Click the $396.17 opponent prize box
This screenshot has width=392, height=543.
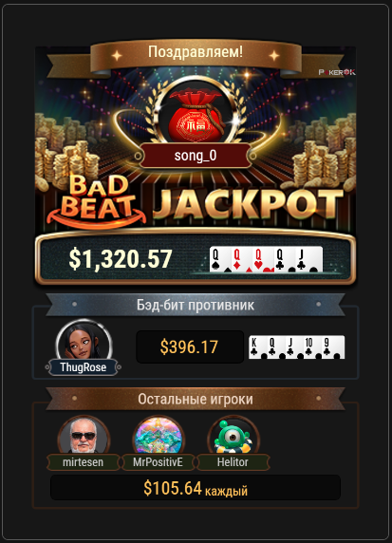pos(190,346)
